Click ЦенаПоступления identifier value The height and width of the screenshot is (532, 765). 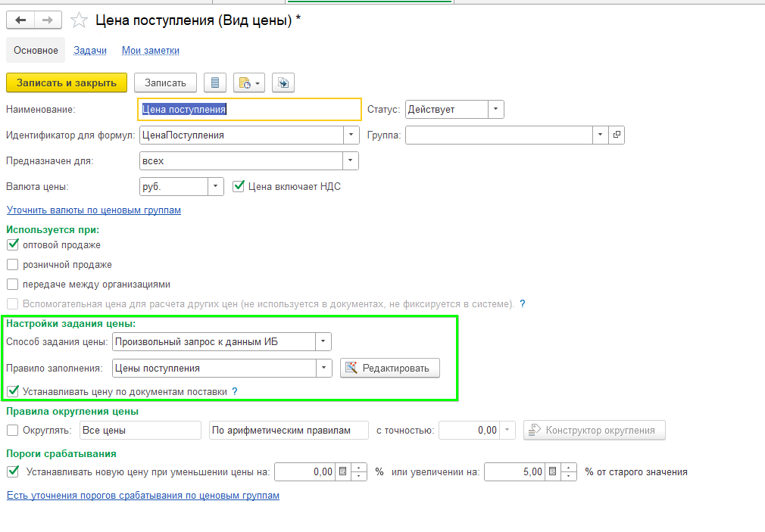point(183,135)
